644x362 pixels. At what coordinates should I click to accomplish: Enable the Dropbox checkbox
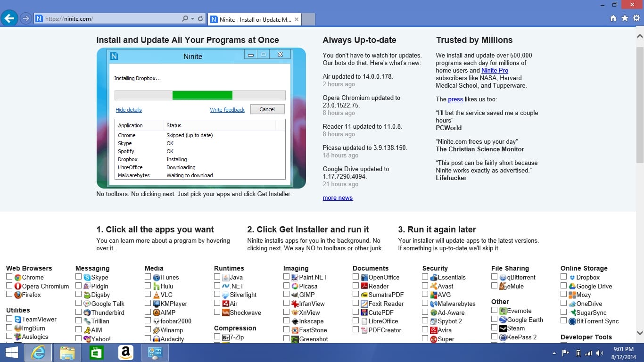click(564, 277)
